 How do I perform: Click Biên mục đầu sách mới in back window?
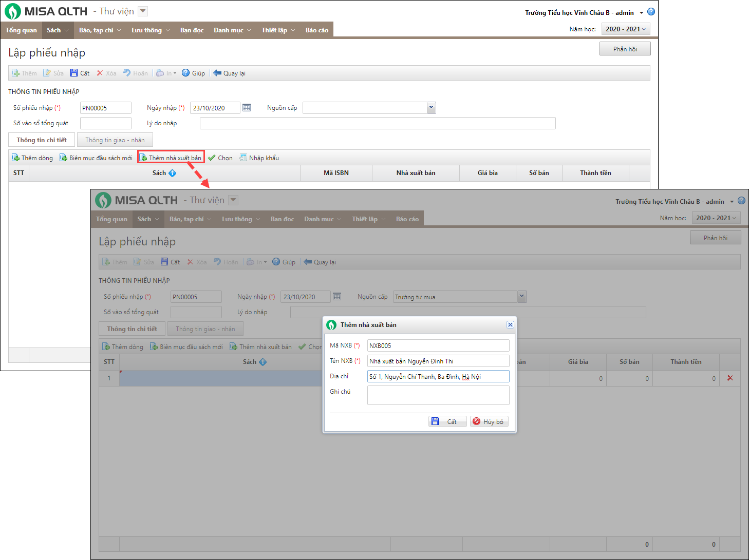(96, 158)
